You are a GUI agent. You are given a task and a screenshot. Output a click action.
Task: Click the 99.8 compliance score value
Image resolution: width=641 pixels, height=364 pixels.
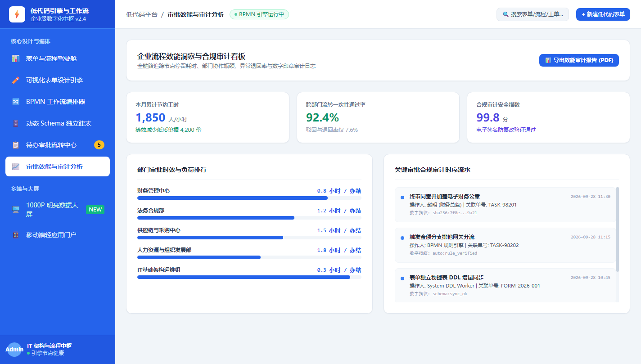488,118
